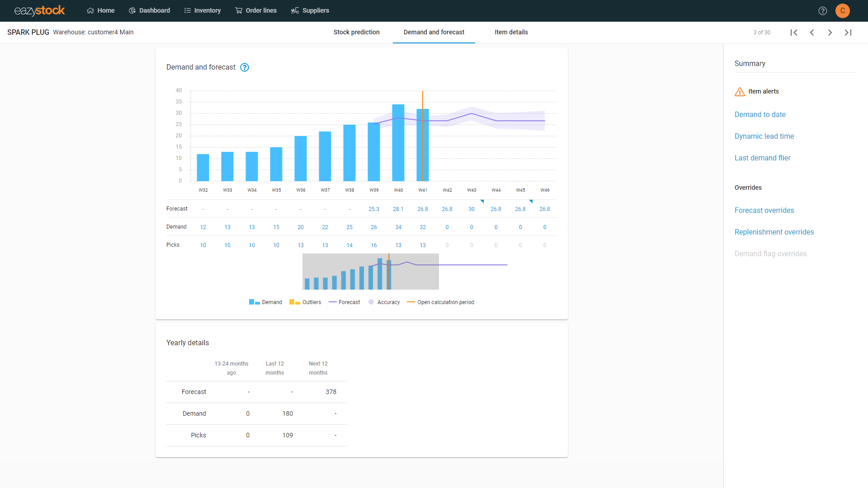Open the Inventory menu
Image resolution: width=868 pixels, height=488 pixels.
pos(203,10)
